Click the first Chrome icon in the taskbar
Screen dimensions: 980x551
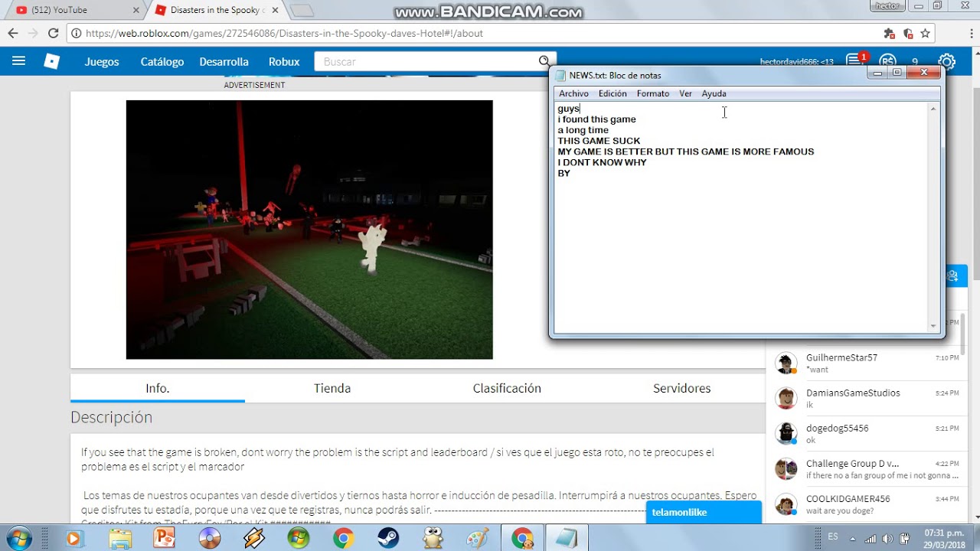(343, 538)
